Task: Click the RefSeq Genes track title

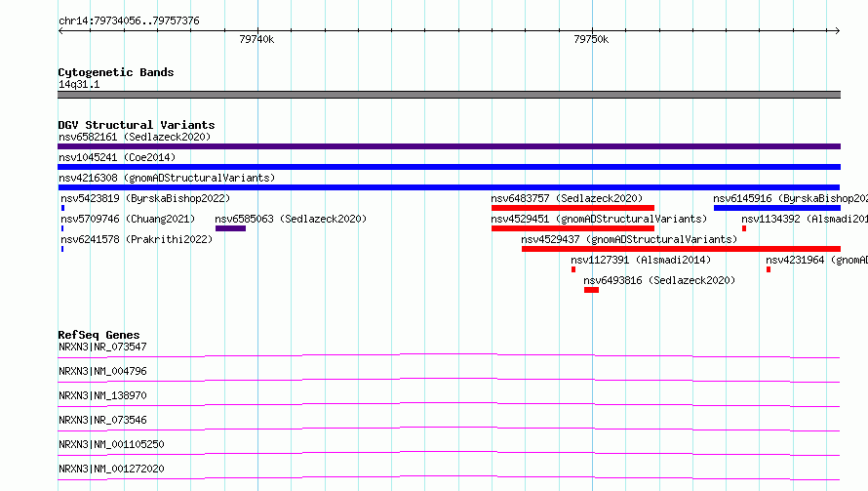Action: (x=99, y=335)
